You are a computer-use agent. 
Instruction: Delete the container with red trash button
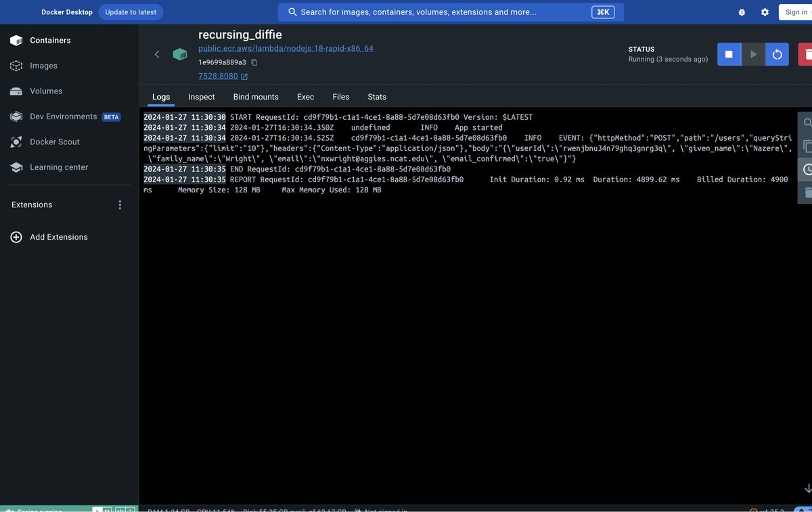pyautogui.click(x=806, y=54)
